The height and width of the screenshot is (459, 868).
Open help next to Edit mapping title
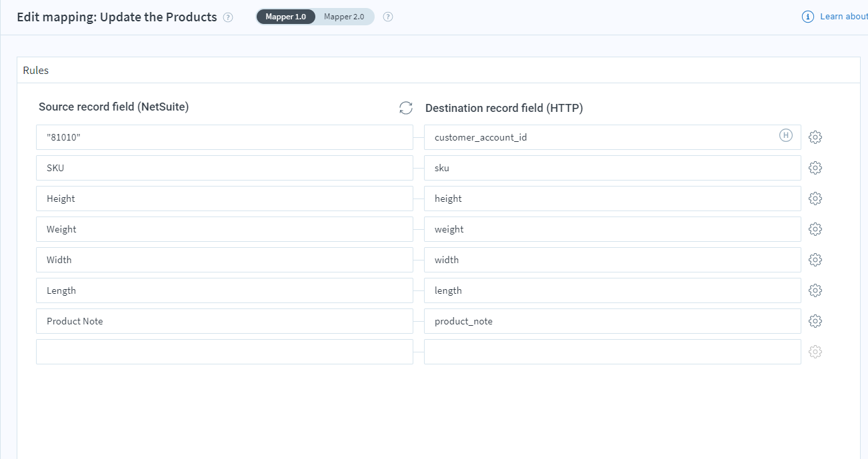point(227,17)
